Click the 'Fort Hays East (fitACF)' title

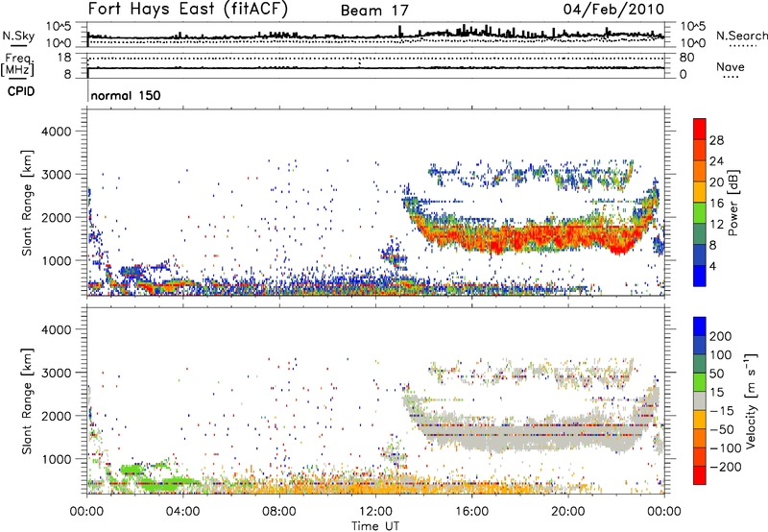point(187,10)
